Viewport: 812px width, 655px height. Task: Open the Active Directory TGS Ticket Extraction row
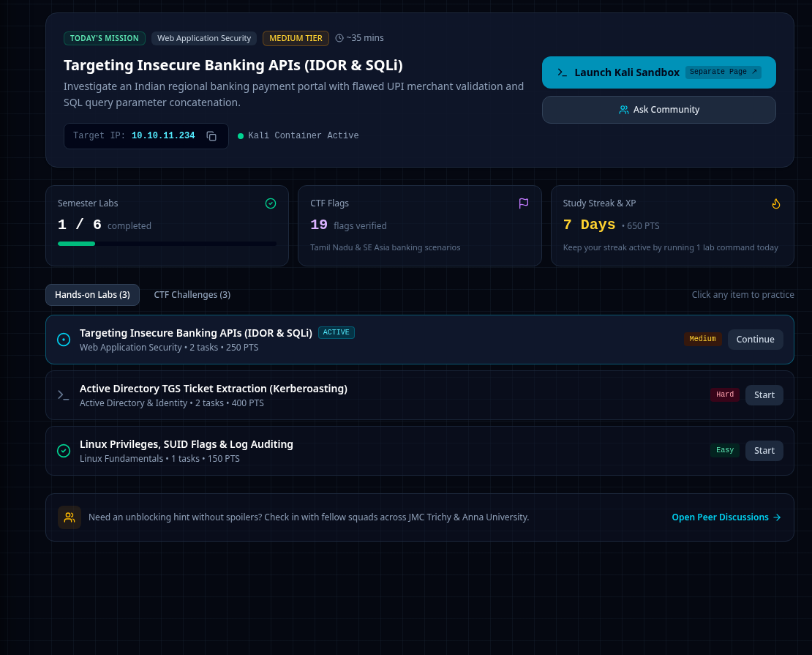pyautogui.click(x=419, y=395)
